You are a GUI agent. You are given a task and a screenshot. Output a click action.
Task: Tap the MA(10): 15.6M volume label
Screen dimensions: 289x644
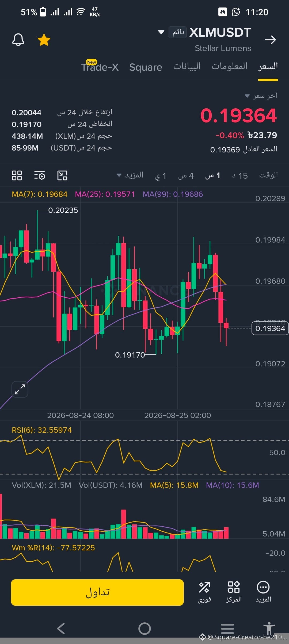[233, 485]
